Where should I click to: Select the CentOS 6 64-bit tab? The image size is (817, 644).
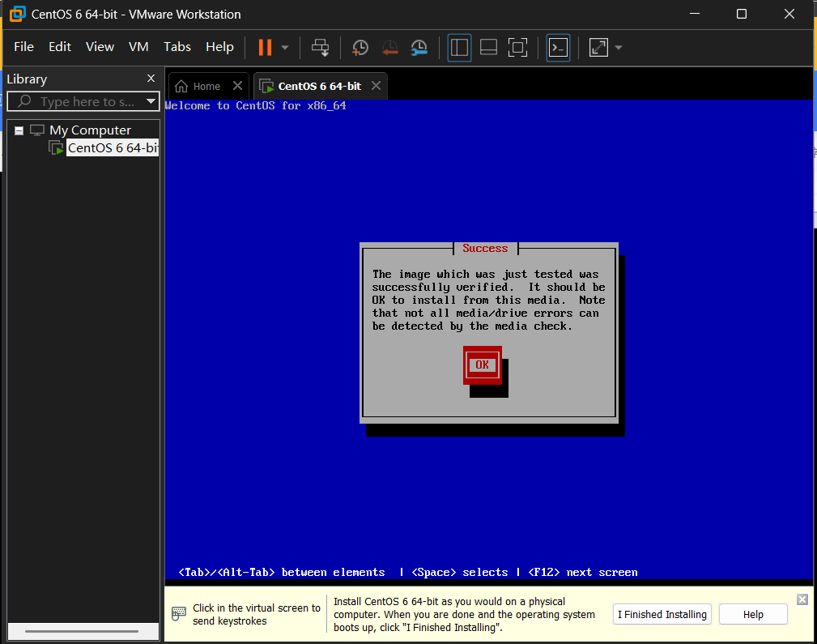tap(319, 86)
